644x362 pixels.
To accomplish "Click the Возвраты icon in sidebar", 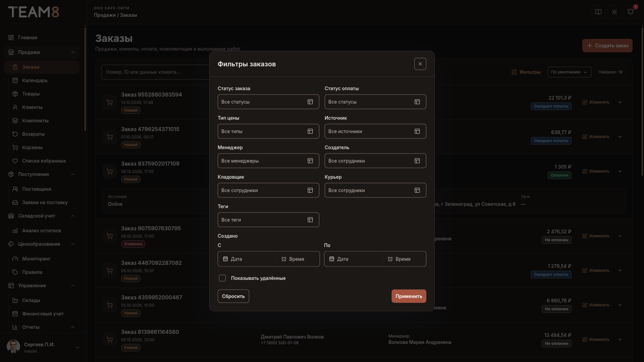I will pyautogui.click(x=15, y=134).
